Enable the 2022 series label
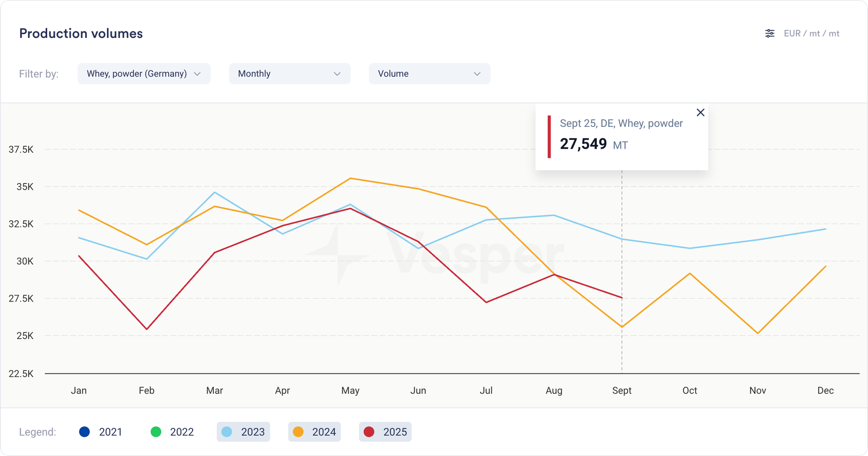 (182, 432)
